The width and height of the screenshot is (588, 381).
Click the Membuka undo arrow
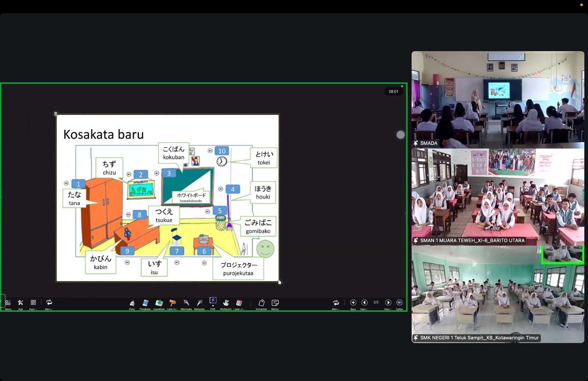coord(186,303)
